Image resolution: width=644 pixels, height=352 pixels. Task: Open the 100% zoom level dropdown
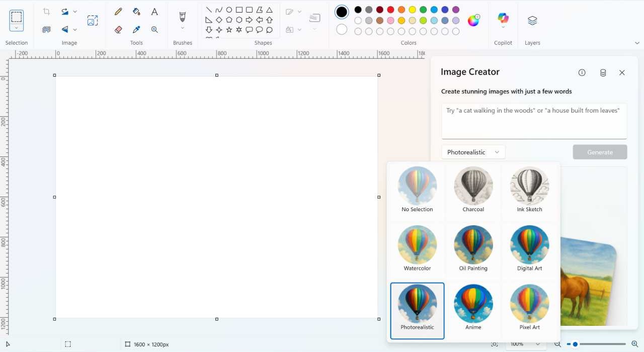pyautogui.click(x=525, y=344)
